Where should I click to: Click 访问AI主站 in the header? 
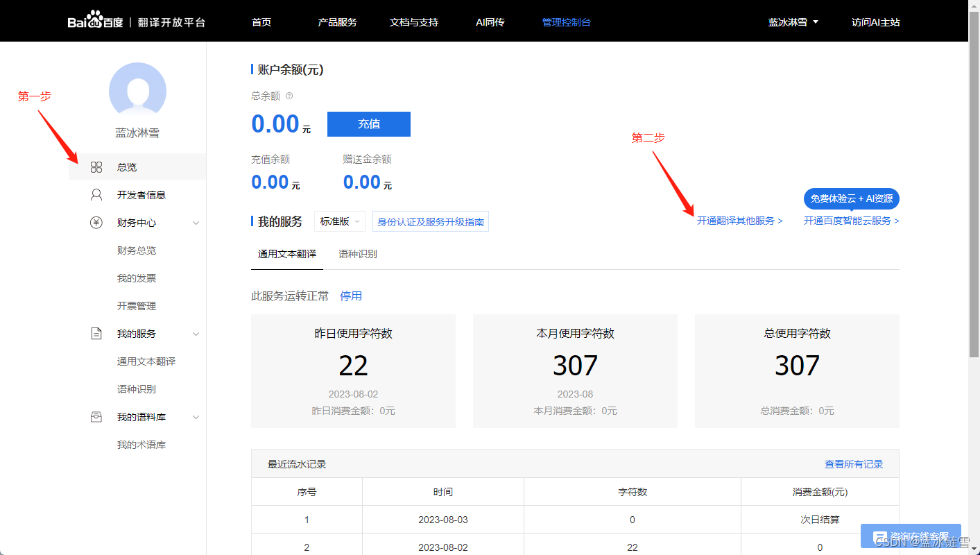click(876, 22)
